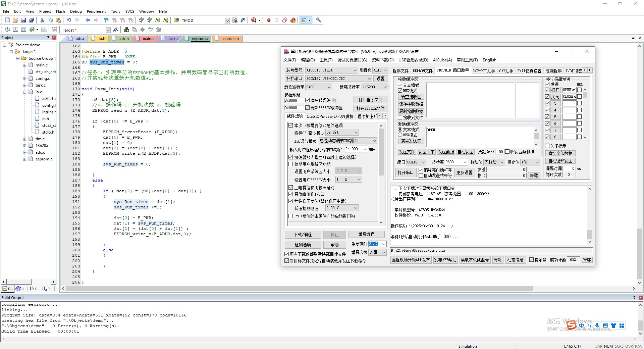Switch to the Keil仿真设置 tab

pos(529,71)
